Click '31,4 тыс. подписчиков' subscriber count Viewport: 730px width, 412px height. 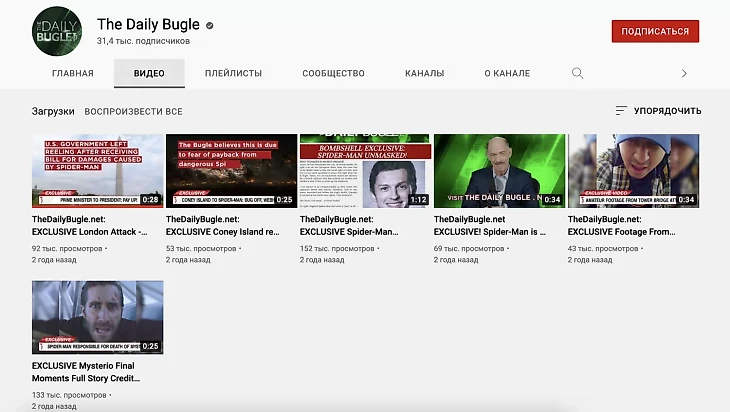143,41
